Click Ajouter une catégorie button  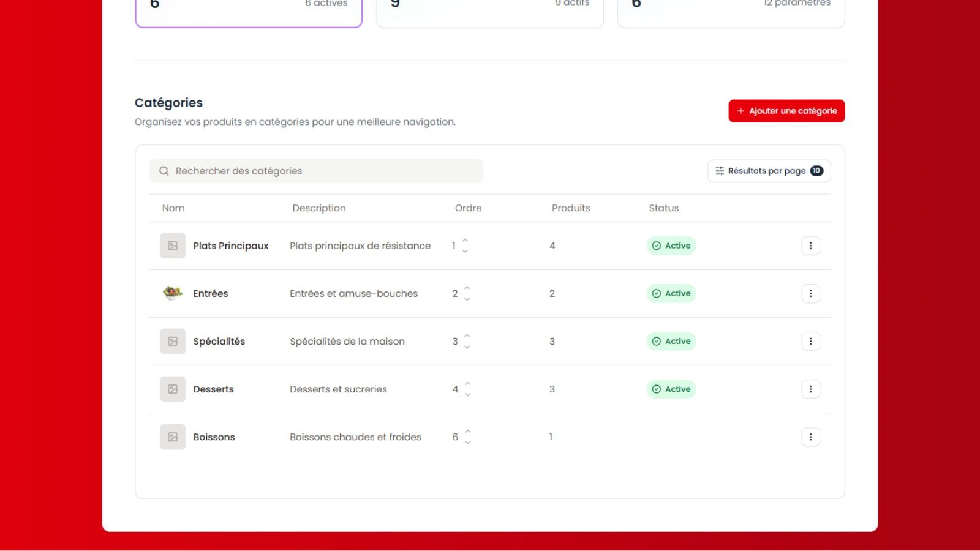[x=786, y=111]
